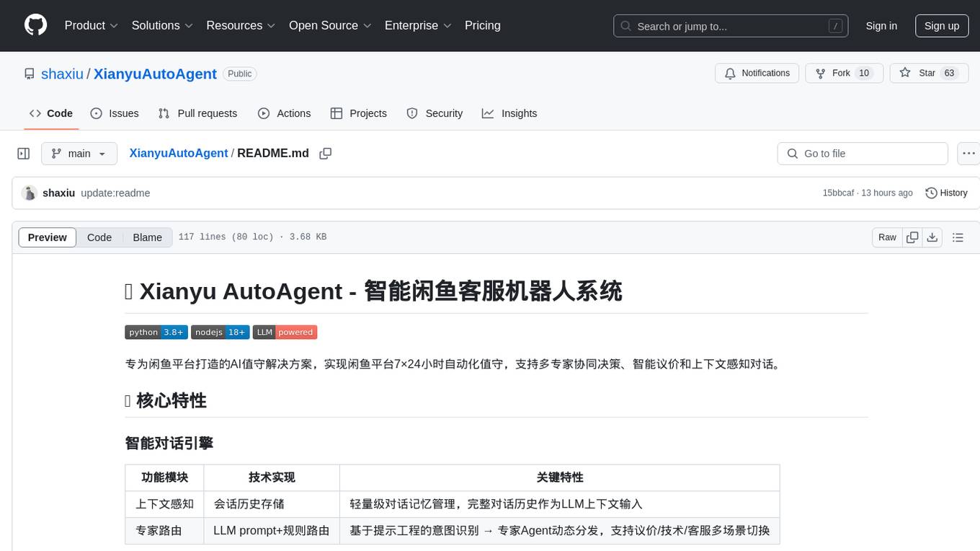Click the 智能对话引擎 subheading
This screenshot has height=551, width=980.
click(169, 443)
